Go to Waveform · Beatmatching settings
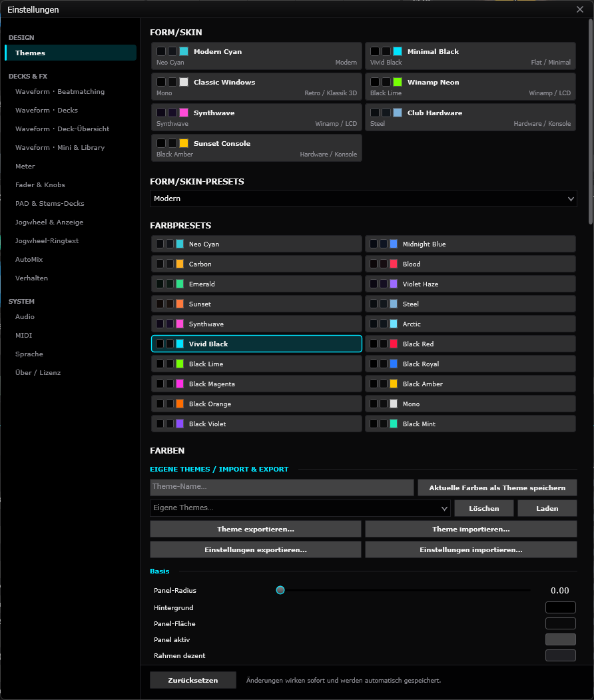Screen dimensions: 594x700 71,91
